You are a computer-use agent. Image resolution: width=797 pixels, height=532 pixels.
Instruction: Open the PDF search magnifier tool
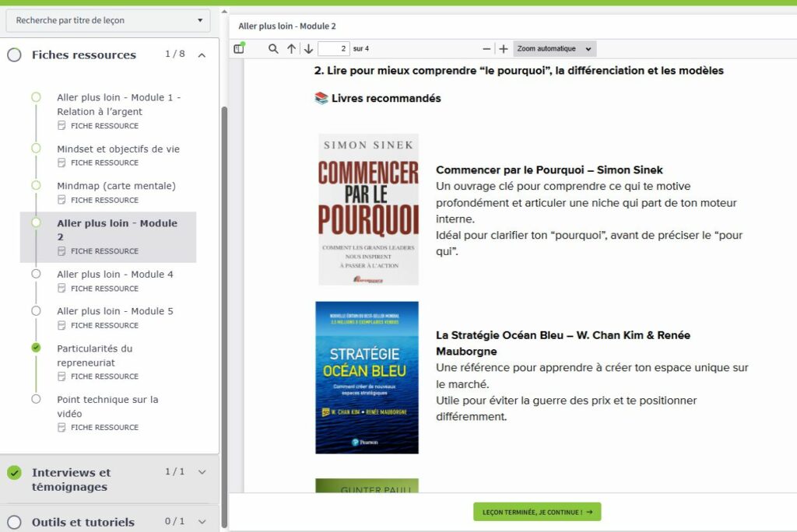(273, 49)
